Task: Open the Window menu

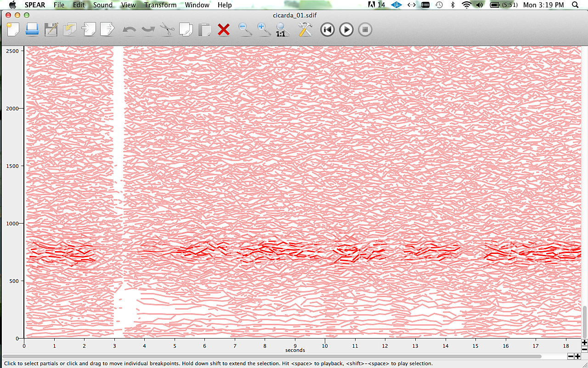Action: click(197, 5)
